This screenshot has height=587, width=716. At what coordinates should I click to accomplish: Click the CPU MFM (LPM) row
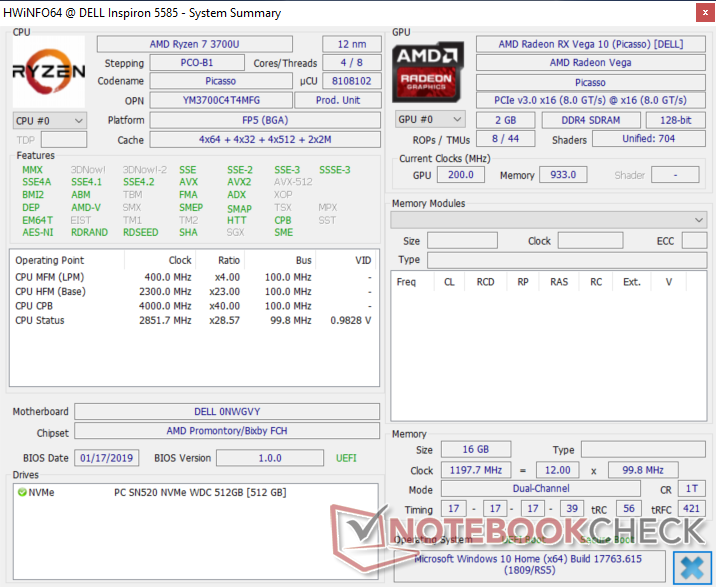(194, 277)
